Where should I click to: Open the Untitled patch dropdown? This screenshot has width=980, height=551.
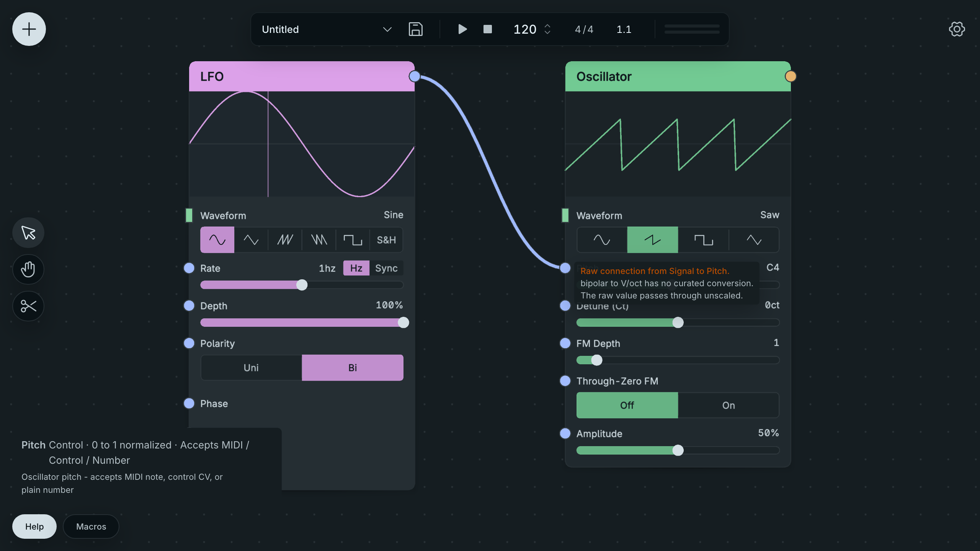coord(327,29)
